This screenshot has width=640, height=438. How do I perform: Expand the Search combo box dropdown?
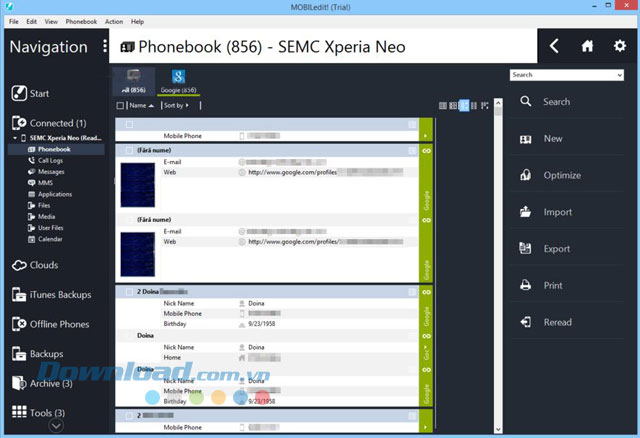click(620, 75)
